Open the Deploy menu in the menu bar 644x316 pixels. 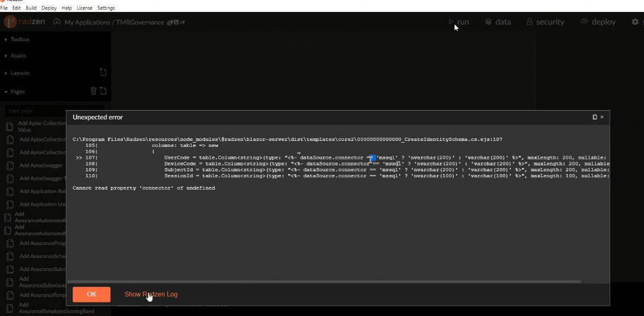[x=49, y=8]
